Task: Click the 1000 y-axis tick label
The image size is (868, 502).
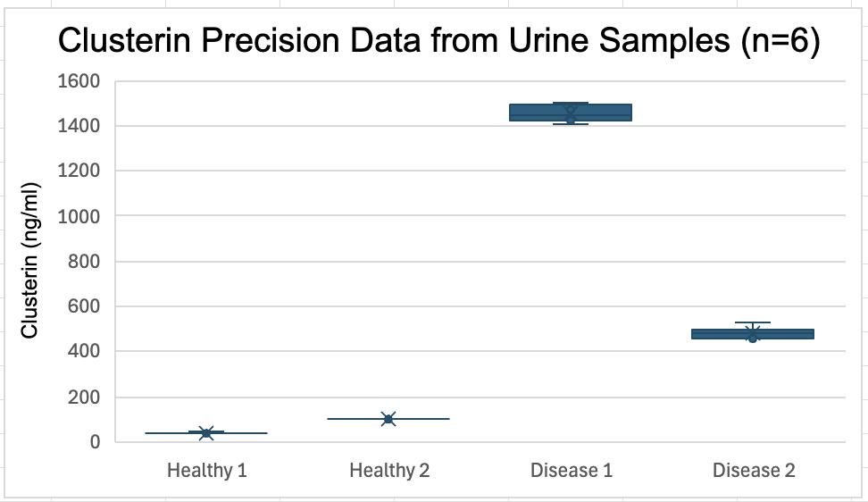Action: pyautogui.click(x=80, y=217)
